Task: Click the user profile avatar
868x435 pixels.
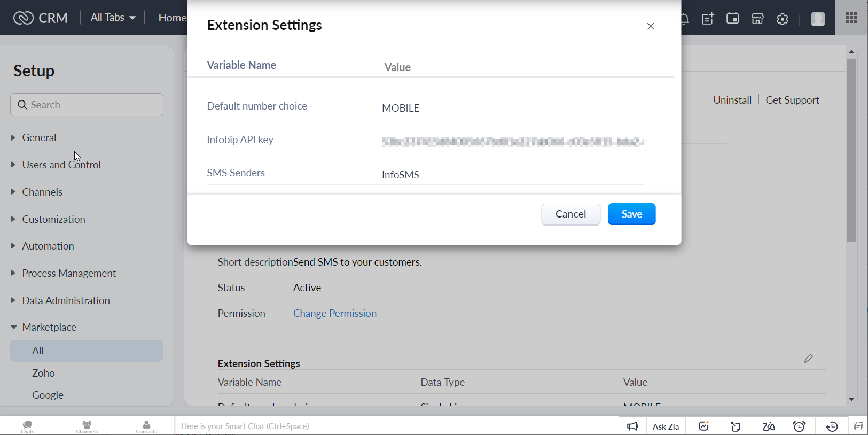Action: click(x=818, y=19)
